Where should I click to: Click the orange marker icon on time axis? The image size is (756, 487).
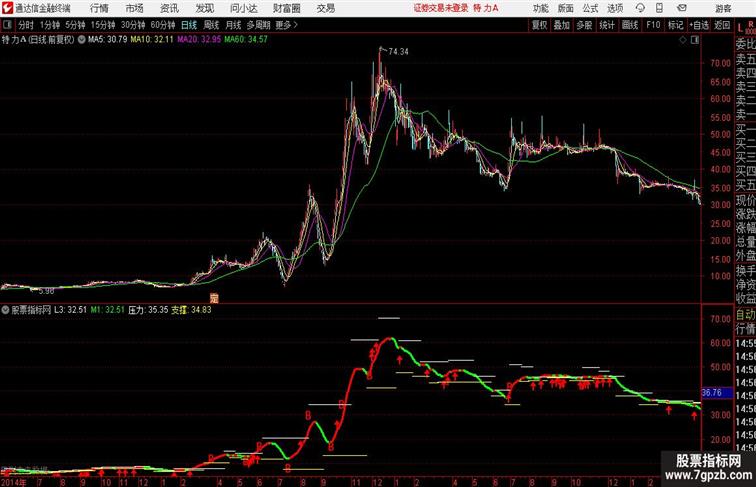[x=214, y=298]
